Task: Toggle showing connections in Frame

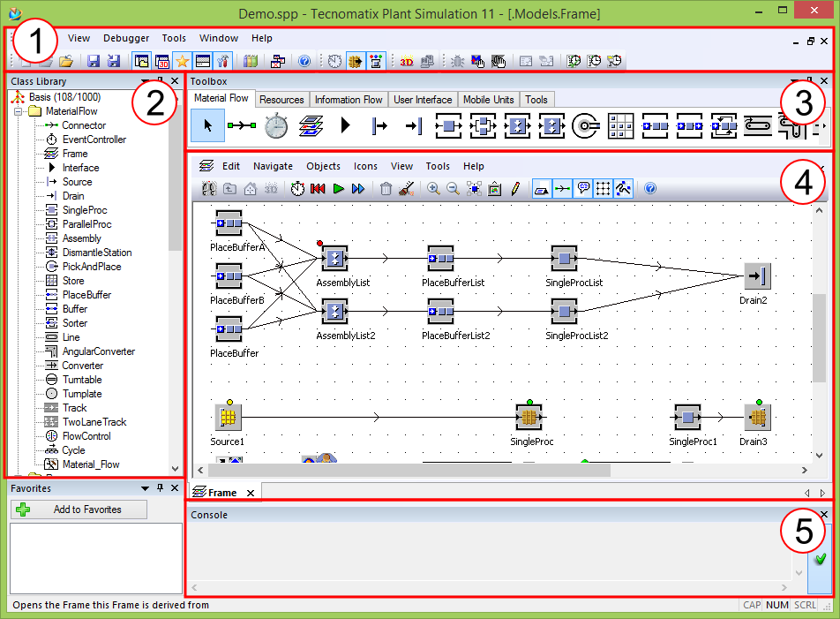Action: click(562, 189)
